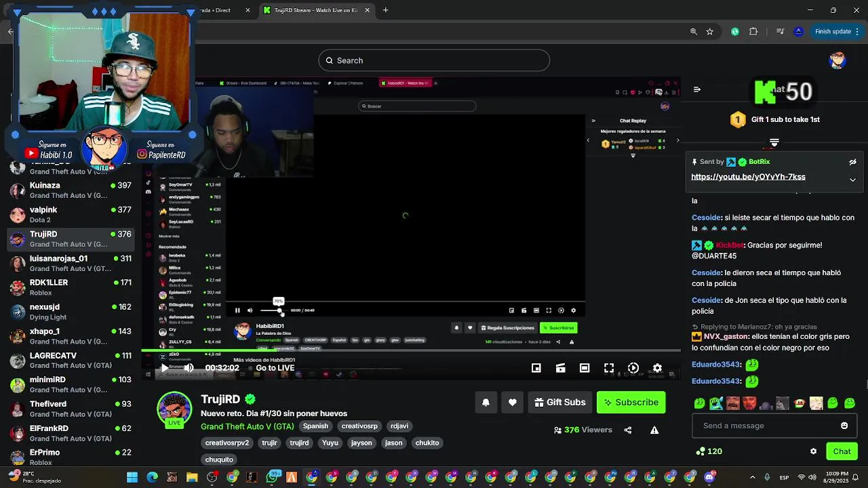
Task: Bookmark this page with the star
Action: click(x=709, y=31)
